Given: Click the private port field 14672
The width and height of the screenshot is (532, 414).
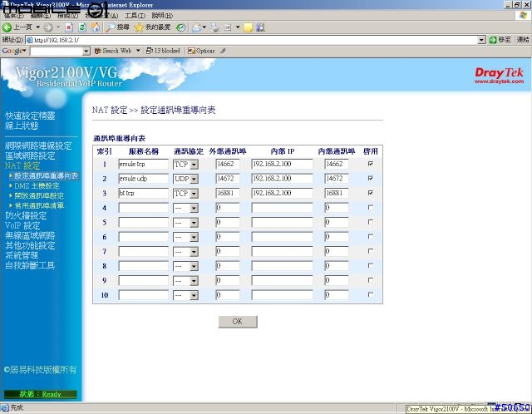Looking at the screenshot, I should [x=336, y=179].
